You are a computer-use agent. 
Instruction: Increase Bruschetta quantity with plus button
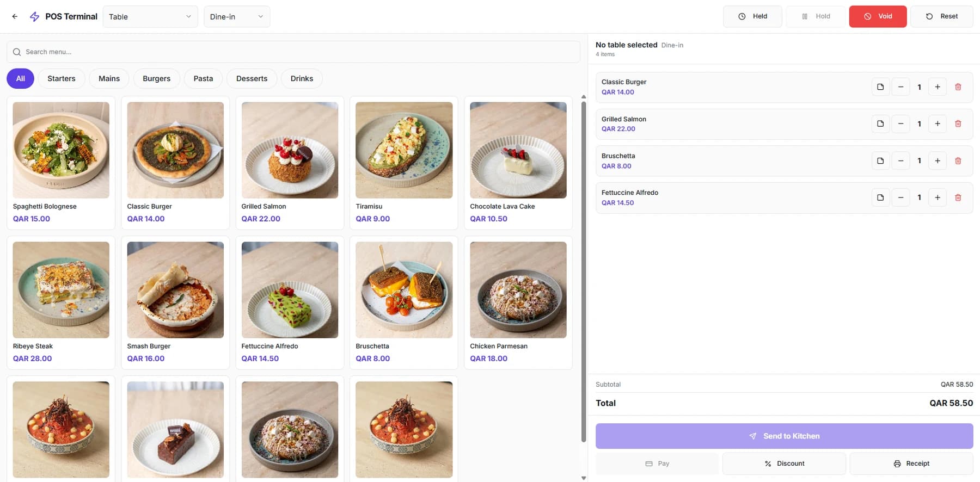click(x=938, y=160)
